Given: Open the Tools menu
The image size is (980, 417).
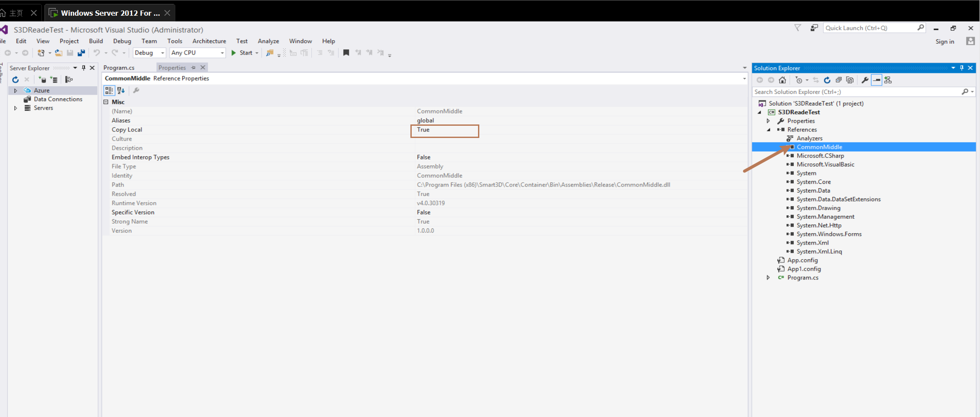Looking at the screenshot, I should (x=175, y=41).
